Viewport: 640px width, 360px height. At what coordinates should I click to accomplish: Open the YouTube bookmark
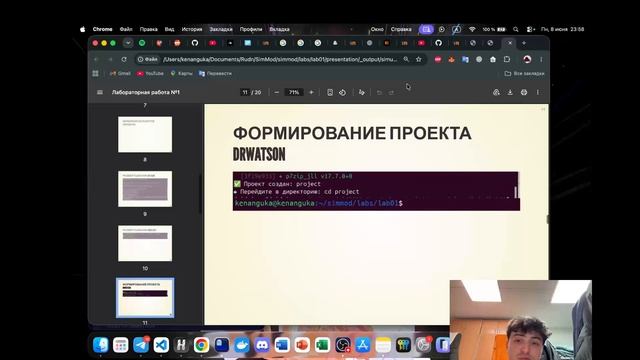[x=150, y=73]
